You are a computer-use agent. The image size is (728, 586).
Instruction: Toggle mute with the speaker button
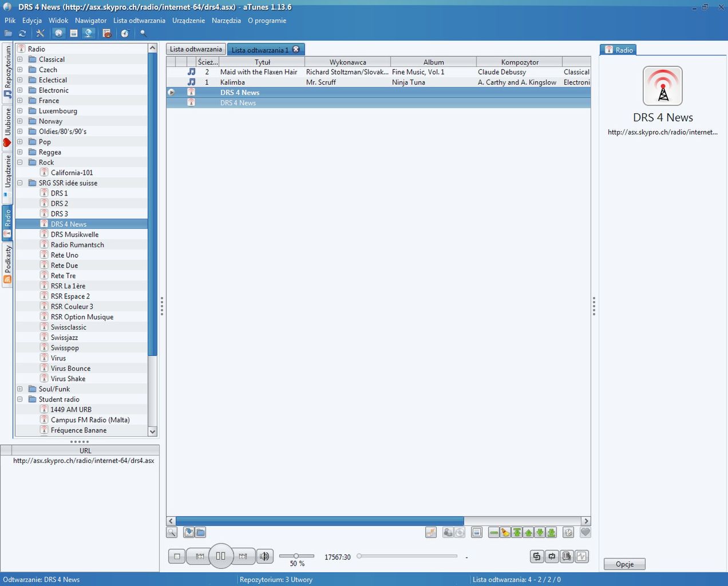264,556
